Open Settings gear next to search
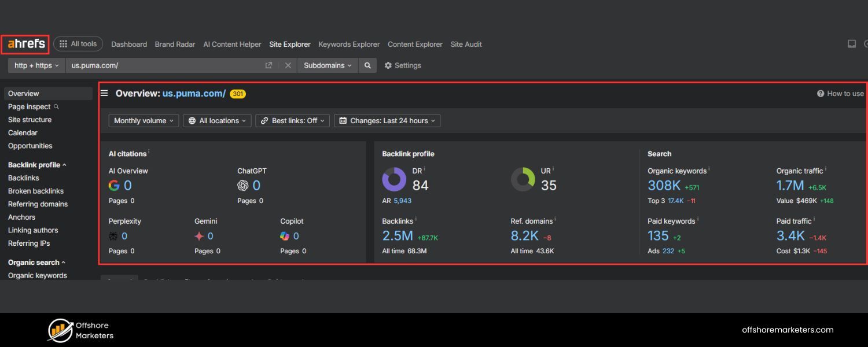This screenshot has height=347, width=868. (x=388, y=65)
